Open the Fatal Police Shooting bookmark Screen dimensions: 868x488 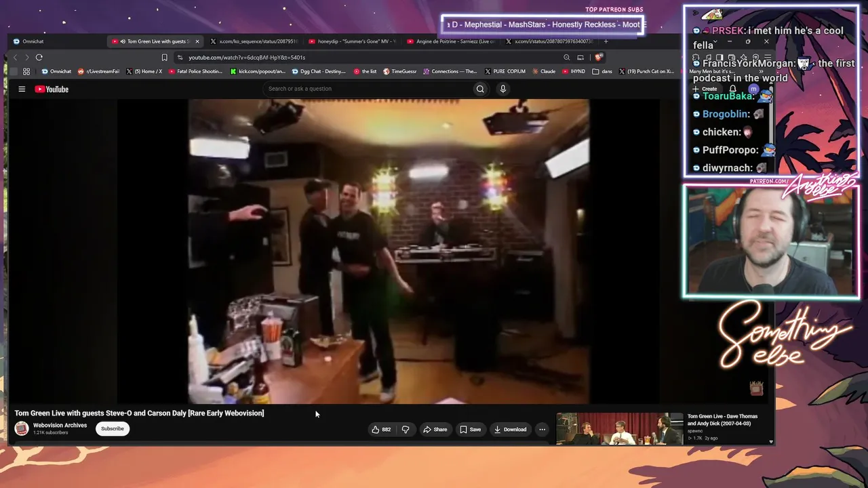pos(195,71)
